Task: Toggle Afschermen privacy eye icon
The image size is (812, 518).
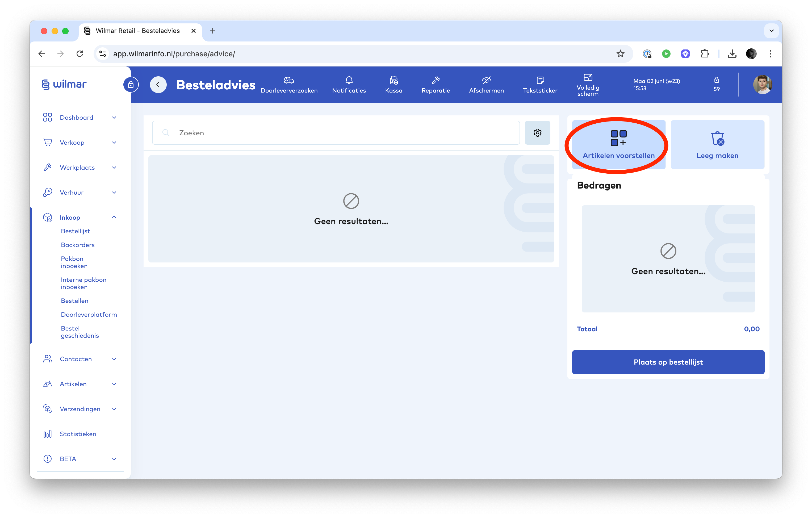Action: 486,84
